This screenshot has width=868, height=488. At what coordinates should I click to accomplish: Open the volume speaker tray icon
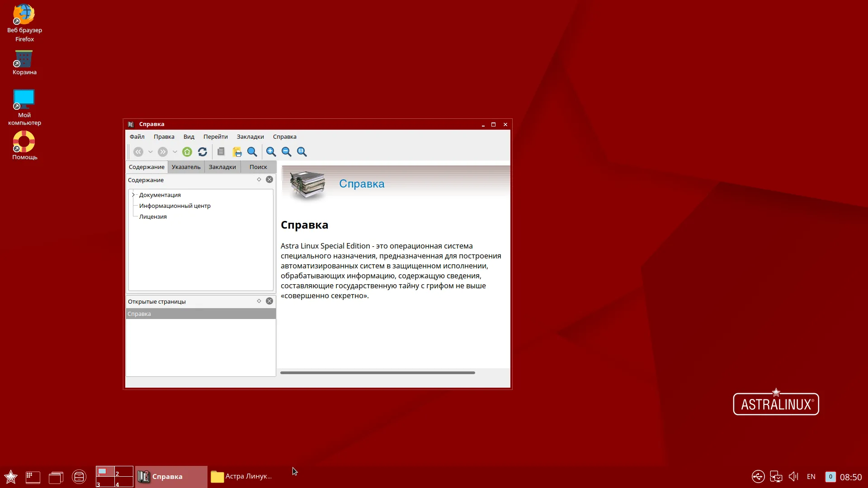(793, 477)
